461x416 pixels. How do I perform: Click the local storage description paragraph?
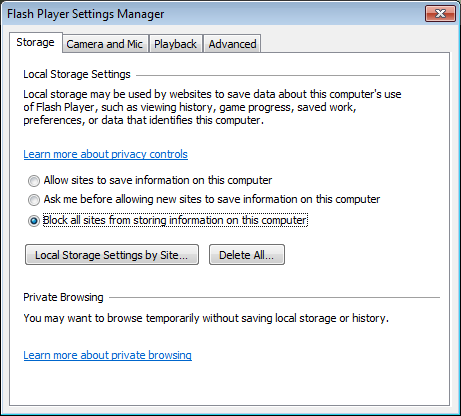click(x=212, y=107)
